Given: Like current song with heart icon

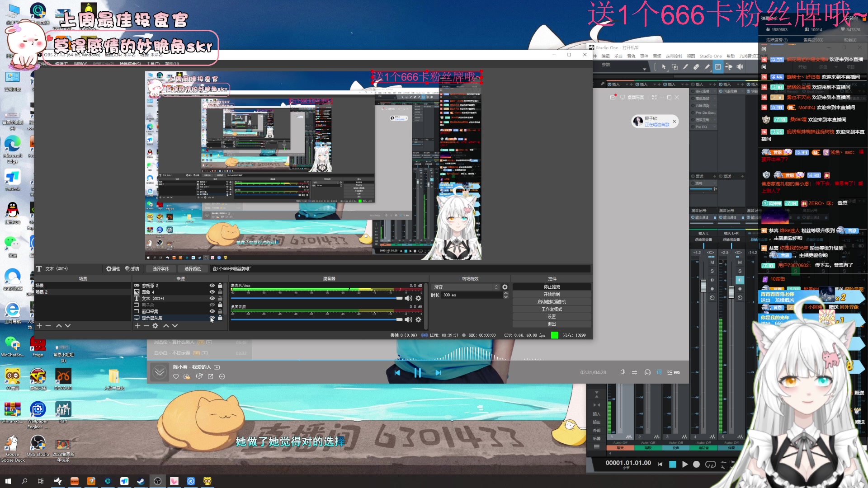Looking at the screenshot, I should tap(176, 376).
